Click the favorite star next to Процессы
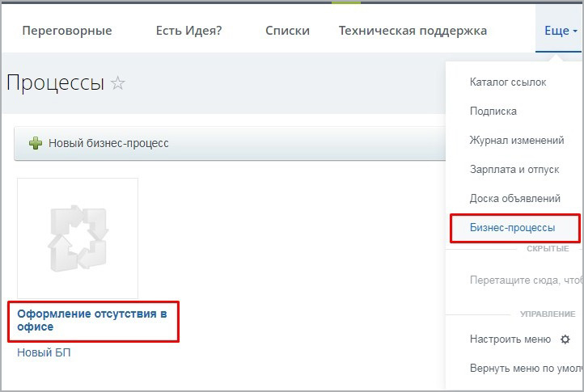The width and height of the screenshot is (584, 392). point(118,83)
